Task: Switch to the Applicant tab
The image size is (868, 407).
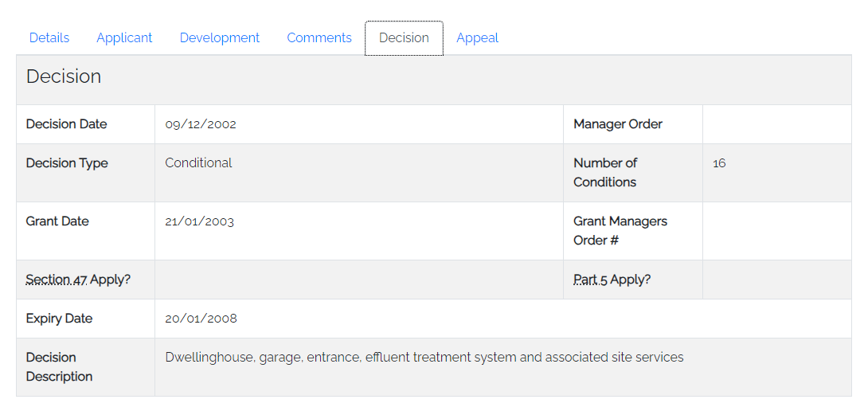Action: [124, 37]
